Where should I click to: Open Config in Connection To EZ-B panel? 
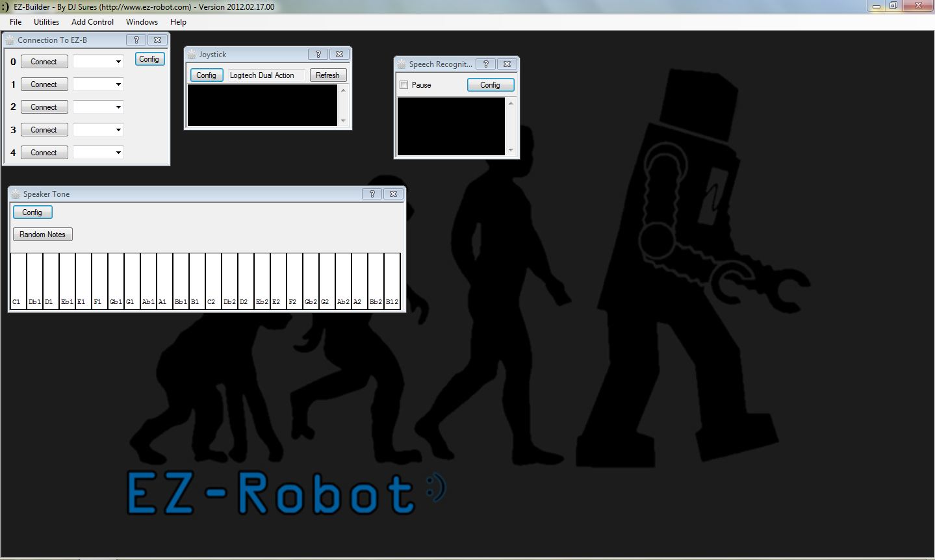coord(149,59)
